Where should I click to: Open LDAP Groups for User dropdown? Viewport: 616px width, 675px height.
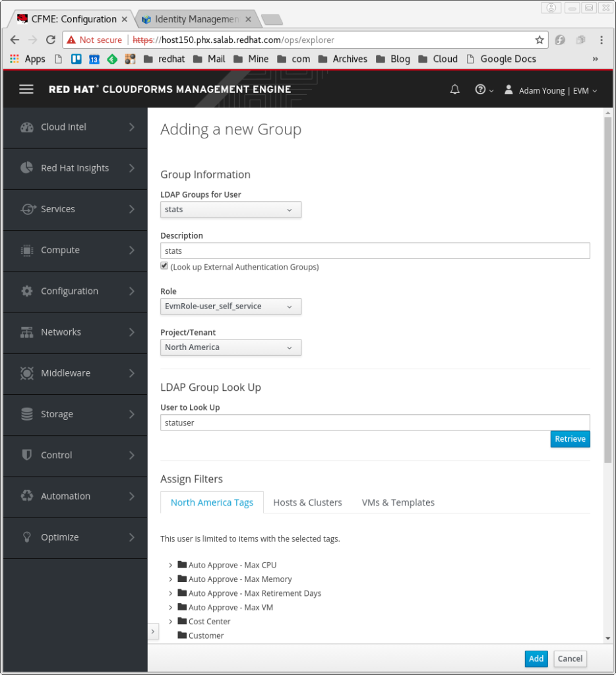point(230,210)
